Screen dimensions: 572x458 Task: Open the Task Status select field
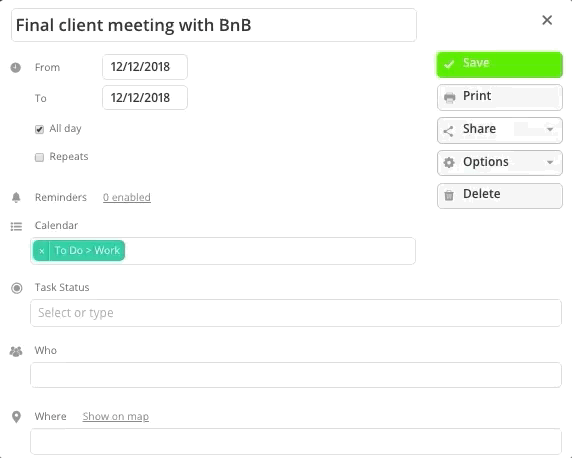click(296, 313)
